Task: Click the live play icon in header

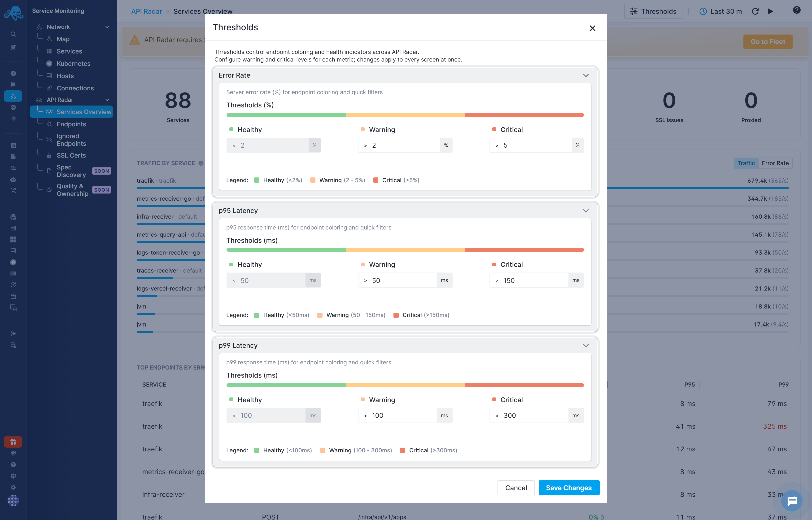Action: [x=770, y=12]
